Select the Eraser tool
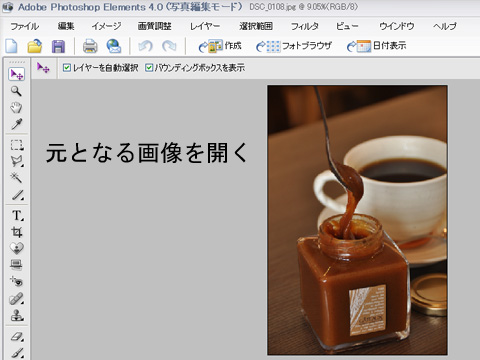480x360 pixels. point(17,336)
